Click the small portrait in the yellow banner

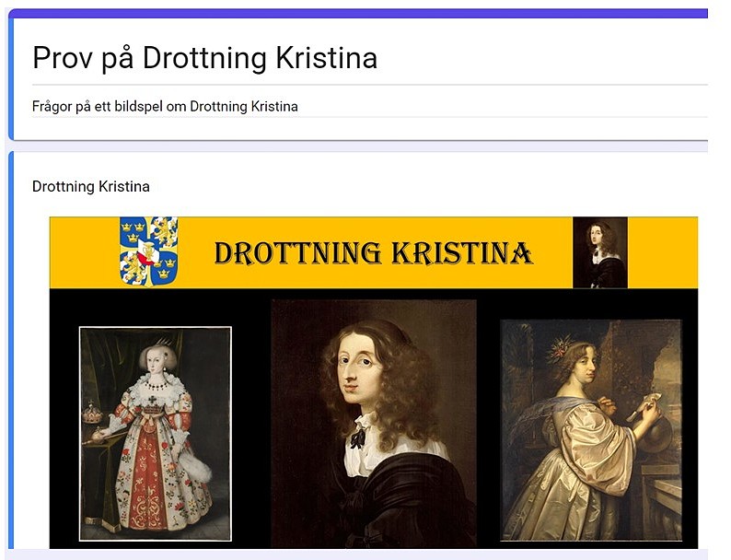click(x=600, y=252)
